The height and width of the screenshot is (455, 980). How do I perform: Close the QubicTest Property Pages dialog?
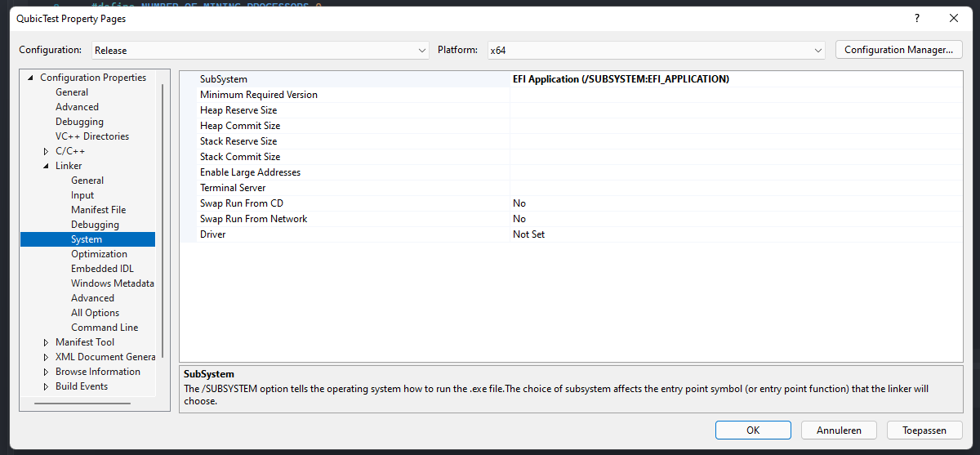(954, 18)
